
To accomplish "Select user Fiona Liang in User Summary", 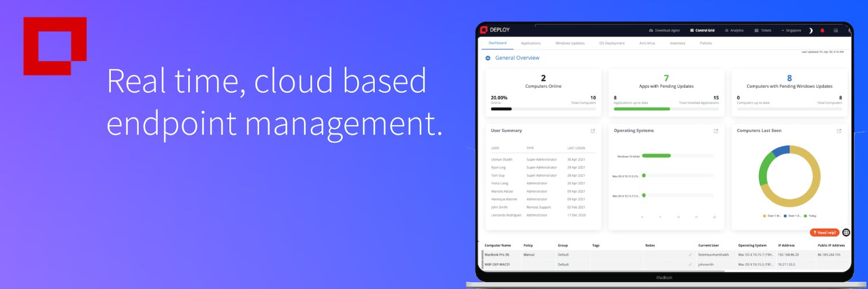I will pos(500,183).
